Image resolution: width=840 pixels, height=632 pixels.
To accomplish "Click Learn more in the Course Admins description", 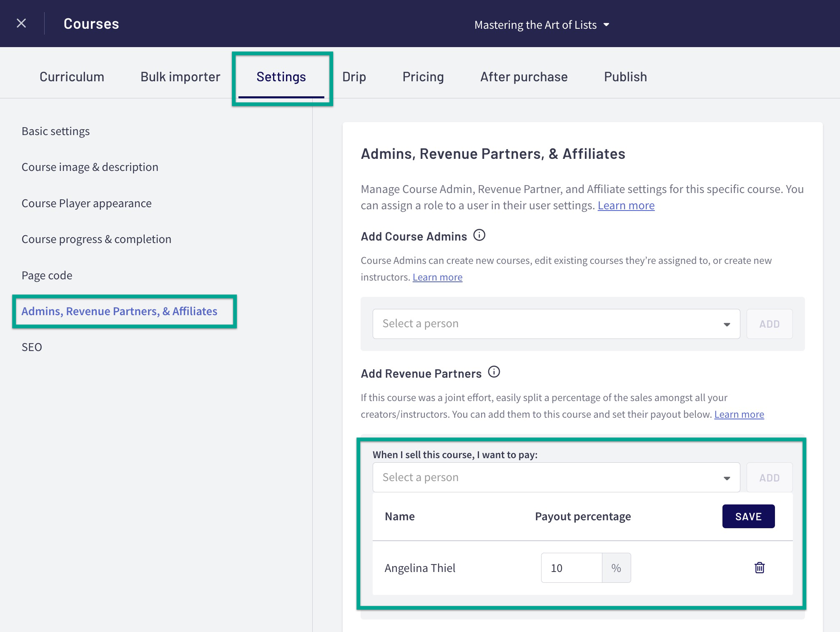I will [x=437, y=277].
